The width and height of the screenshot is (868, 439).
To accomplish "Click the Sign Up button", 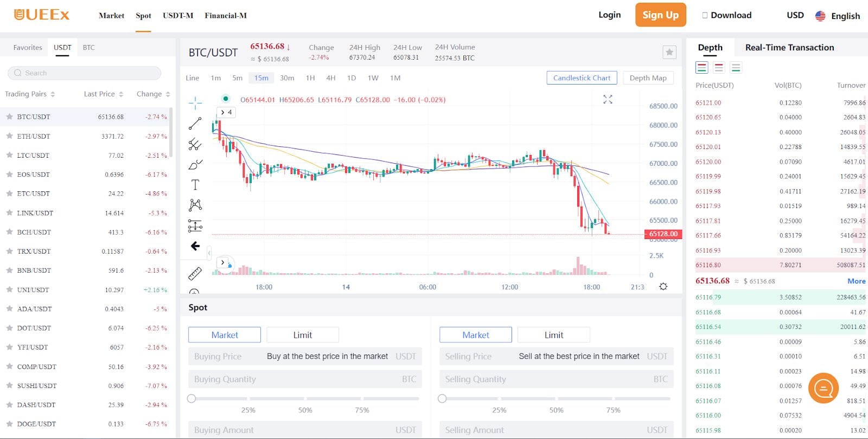I will point(661,15).
